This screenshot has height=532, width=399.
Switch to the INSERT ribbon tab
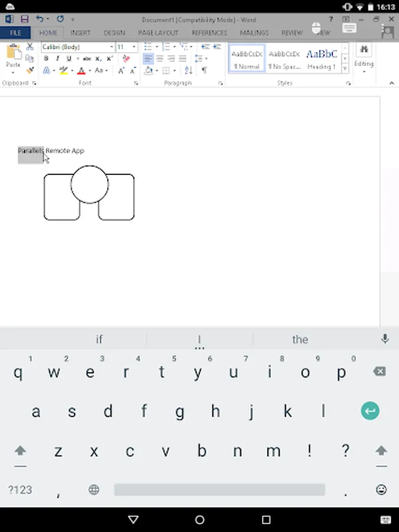tap(80, 33)
